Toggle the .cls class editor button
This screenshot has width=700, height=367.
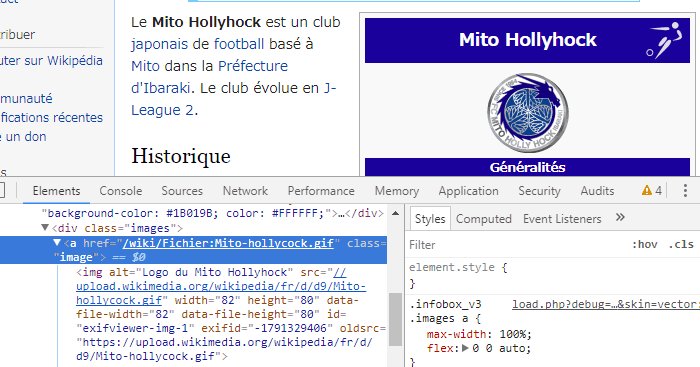681,244
